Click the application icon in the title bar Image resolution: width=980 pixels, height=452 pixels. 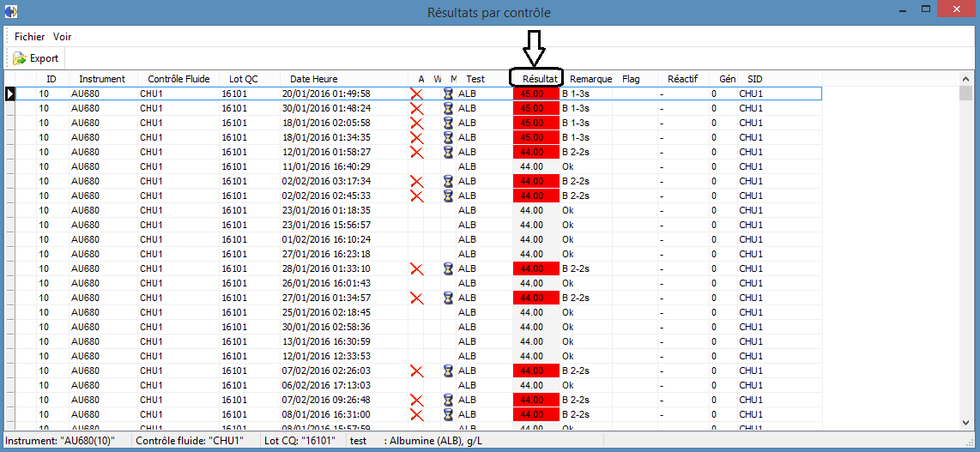(x=11, y=12)
